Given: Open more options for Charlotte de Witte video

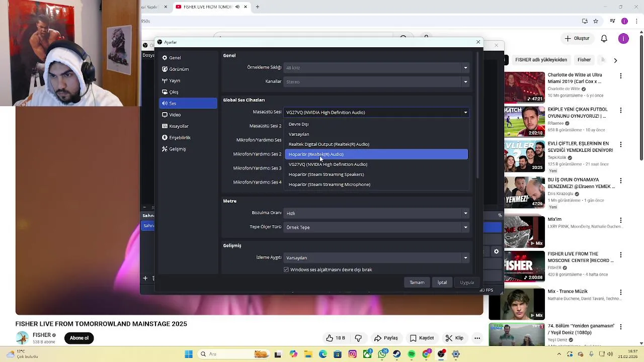Looking at the screenshot, I should [x=621, y=76].
